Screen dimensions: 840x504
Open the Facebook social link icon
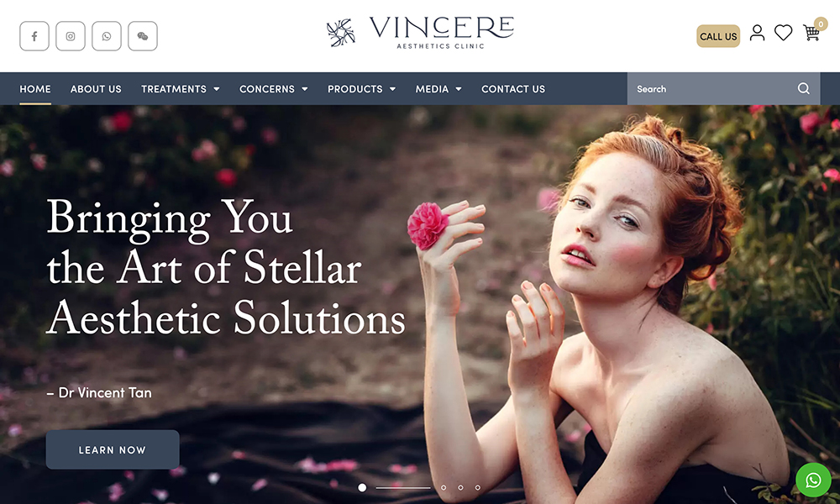[34, 36]
